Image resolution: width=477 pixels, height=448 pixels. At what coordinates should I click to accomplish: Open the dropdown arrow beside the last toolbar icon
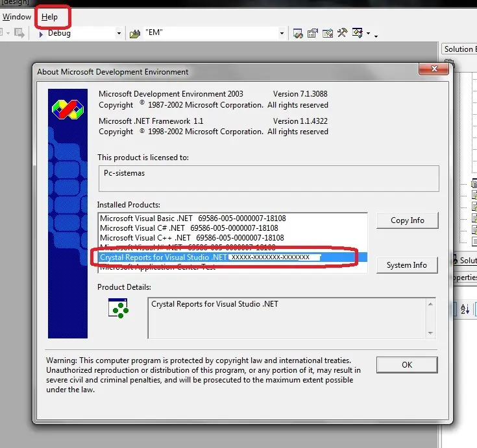(x=369, y=34)
